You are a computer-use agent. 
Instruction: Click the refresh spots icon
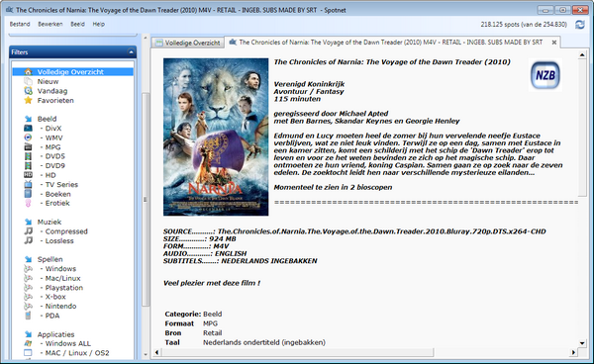point(579,25)
